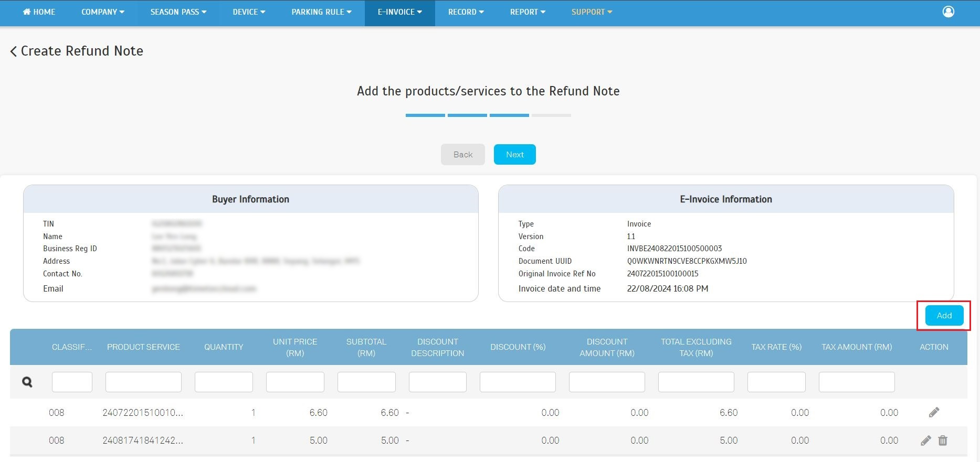This screenshot has width=980, height=462.
Task: Click the user profile icon
Action: pyautogui.click(x=948, y=12)
